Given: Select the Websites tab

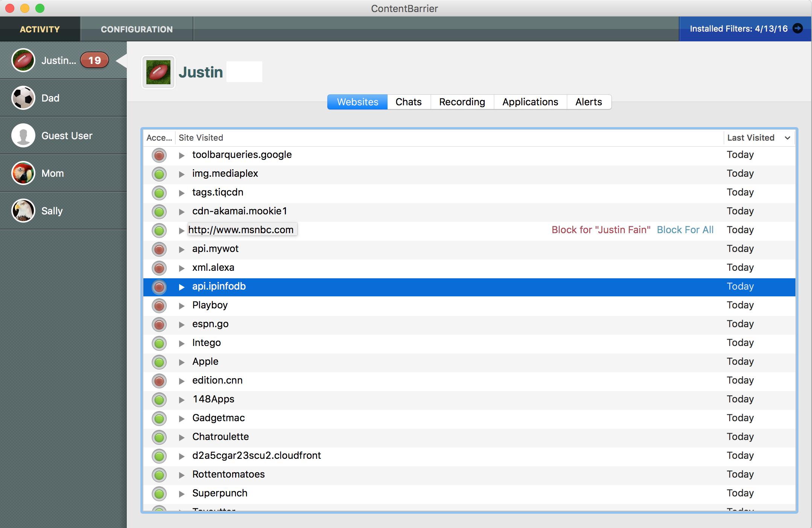Looking at the screenshot, I should [357, 102].
